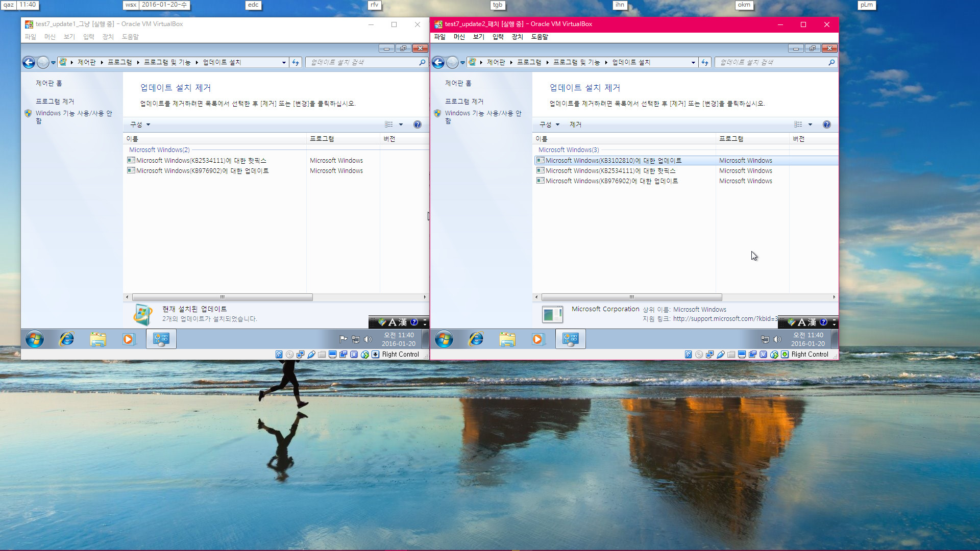Viewport: 980px width, 551px height.
Task: Click USB indicator in right VM status bar
Action: [721, 355]
